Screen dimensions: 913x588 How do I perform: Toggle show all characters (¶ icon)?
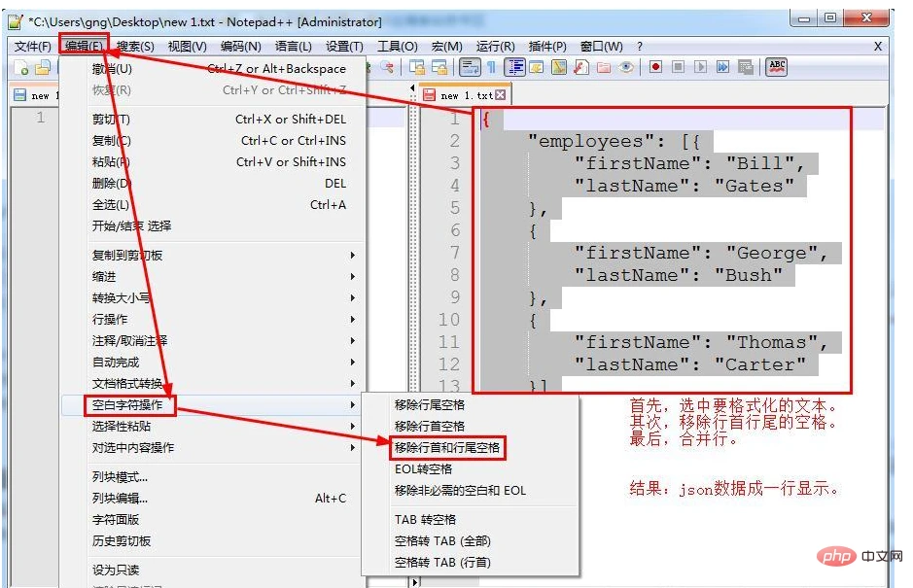(491, 67)
